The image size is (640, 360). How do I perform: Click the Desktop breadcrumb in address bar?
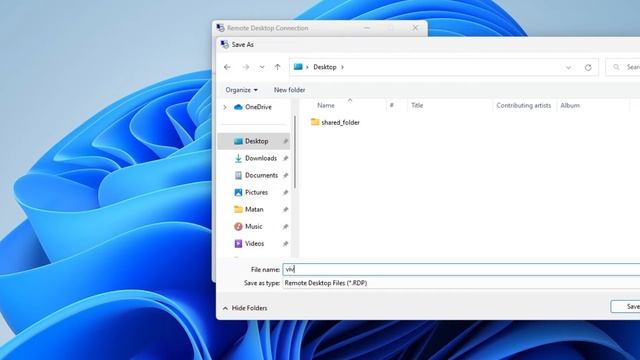point(325,67)
